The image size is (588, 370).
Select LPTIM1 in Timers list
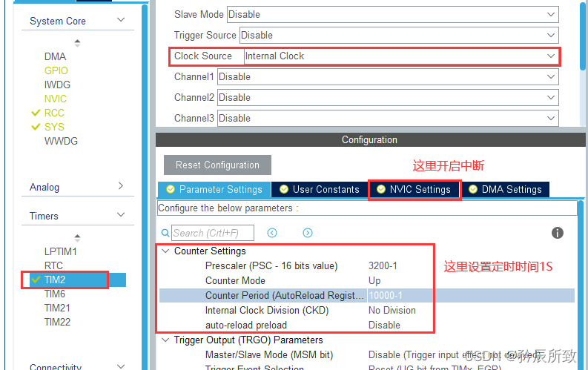pyautogui.click(x=60, y=251)
